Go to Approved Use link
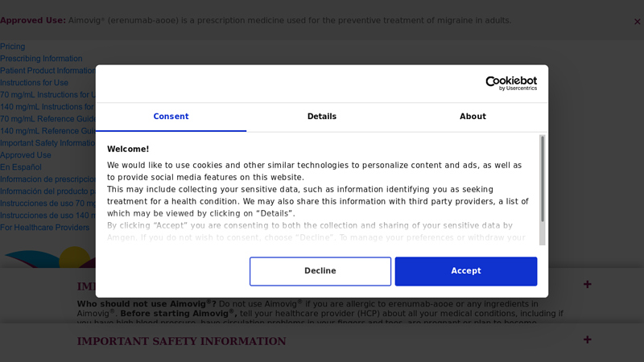This screenshot has width=644, height=362. click(x=26, y=155)
